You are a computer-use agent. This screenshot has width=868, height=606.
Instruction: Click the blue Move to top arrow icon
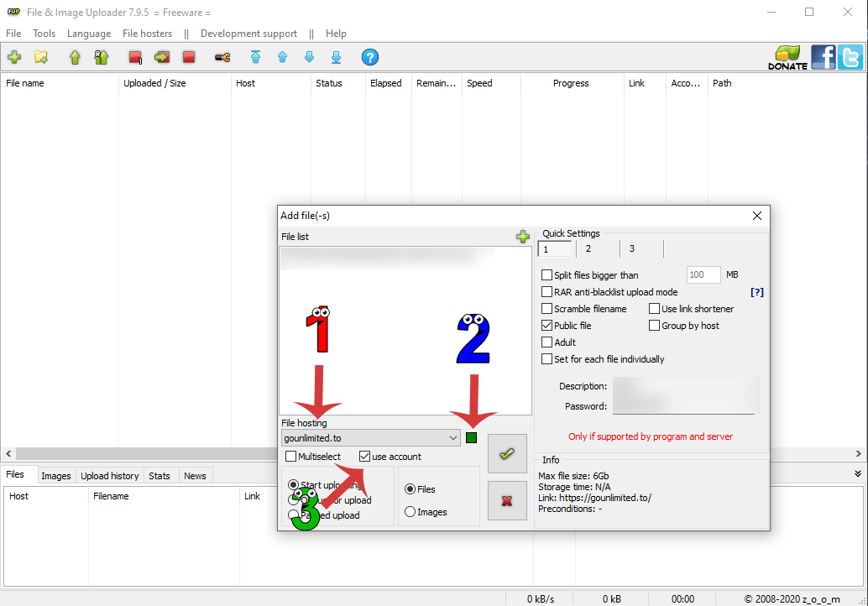[x=255, y=57]
